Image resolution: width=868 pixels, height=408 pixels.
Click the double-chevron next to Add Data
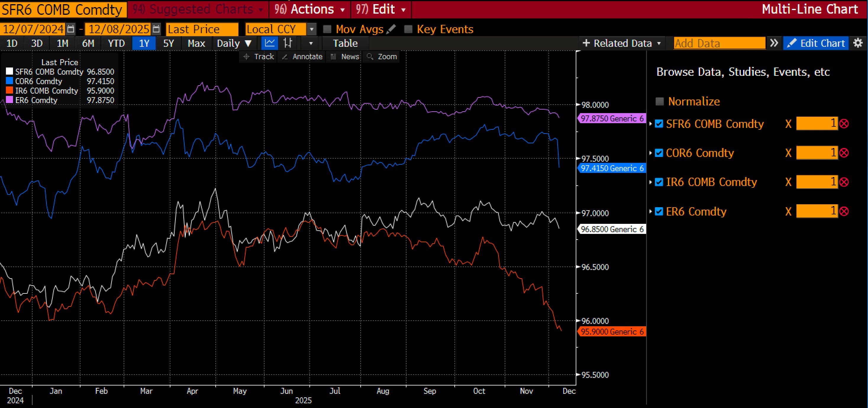tap(774, 43)
